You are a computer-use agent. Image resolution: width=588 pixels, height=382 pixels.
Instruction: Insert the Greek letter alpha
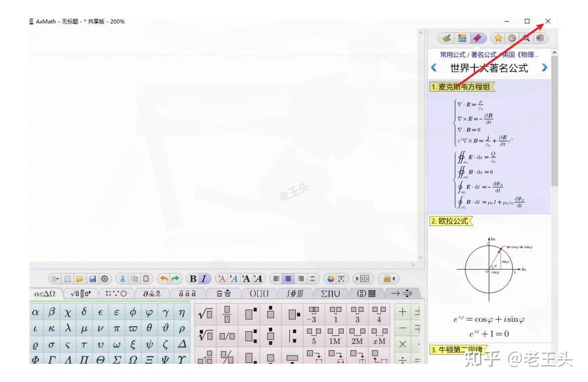(36, 311)
